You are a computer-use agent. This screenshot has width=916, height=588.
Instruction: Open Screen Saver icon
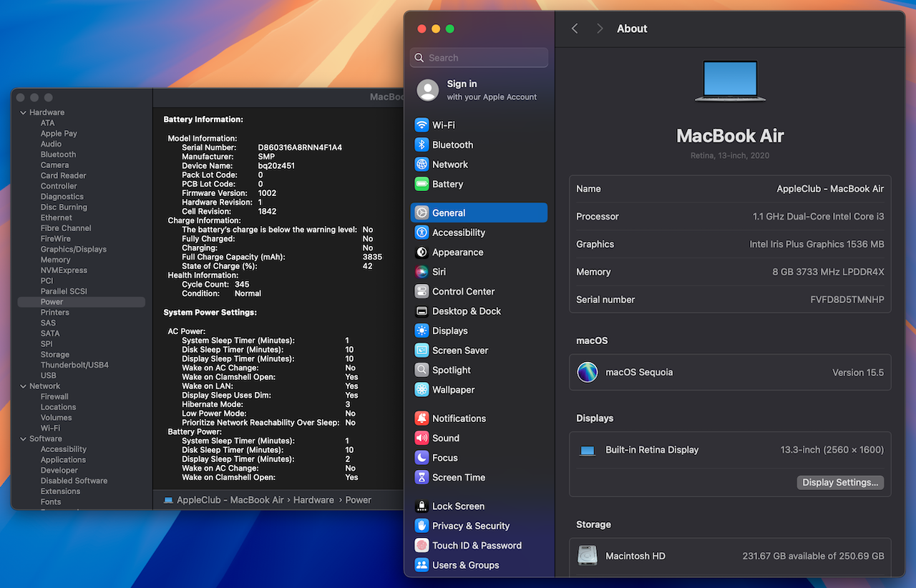tap(422, 351)
